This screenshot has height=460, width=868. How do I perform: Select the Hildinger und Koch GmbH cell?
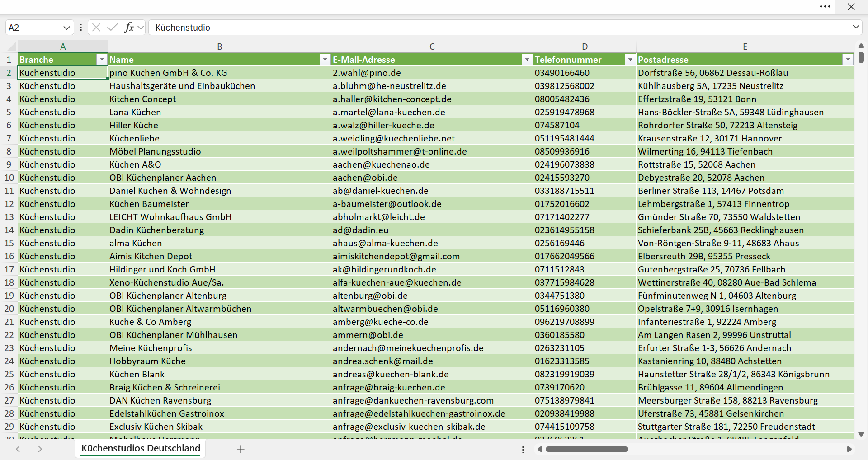click(219, 269)
